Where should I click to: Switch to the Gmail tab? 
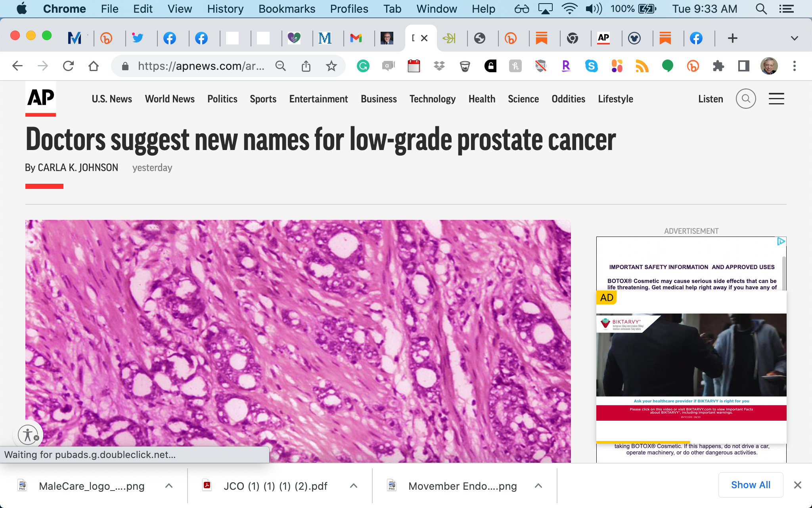pyautogui.click(x=356, y=38)
